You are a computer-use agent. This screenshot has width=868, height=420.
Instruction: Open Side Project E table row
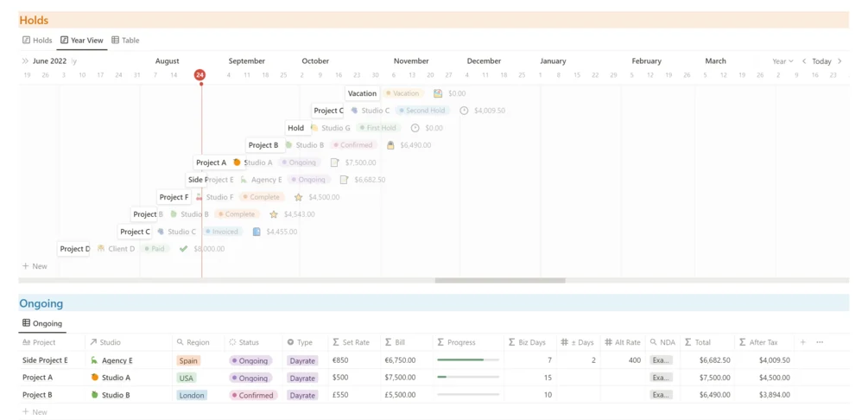tap(46, 360)
